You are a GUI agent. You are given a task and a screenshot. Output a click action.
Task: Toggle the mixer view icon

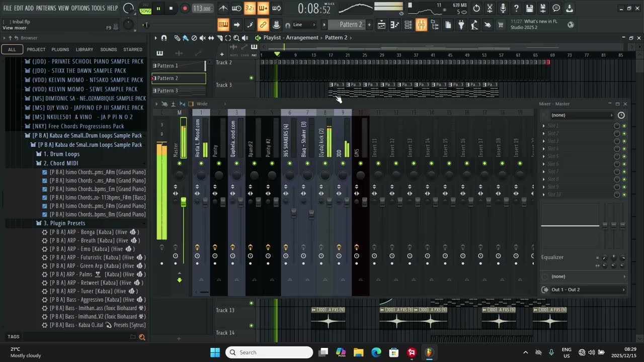pyautogui.click(x=421, y=25)
